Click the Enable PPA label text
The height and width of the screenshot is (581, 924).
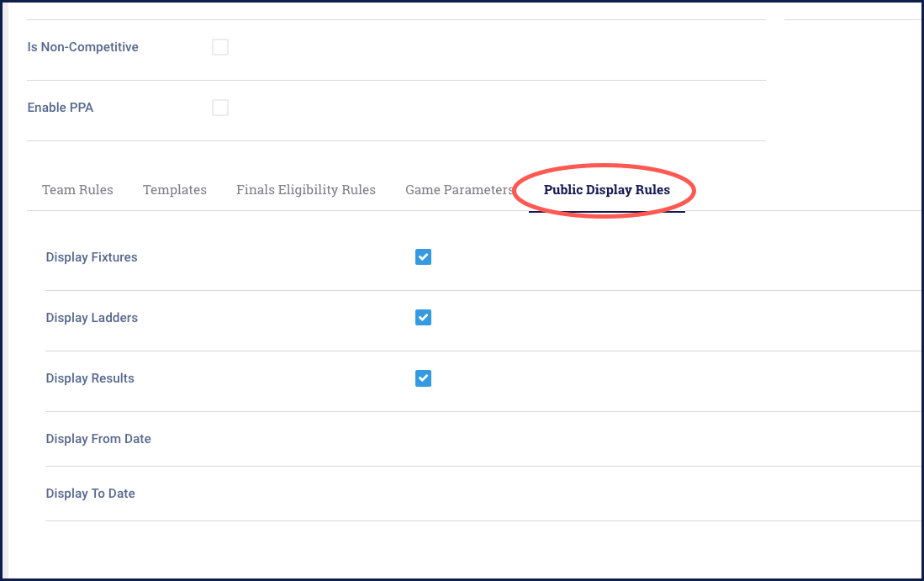pos(61,108)
